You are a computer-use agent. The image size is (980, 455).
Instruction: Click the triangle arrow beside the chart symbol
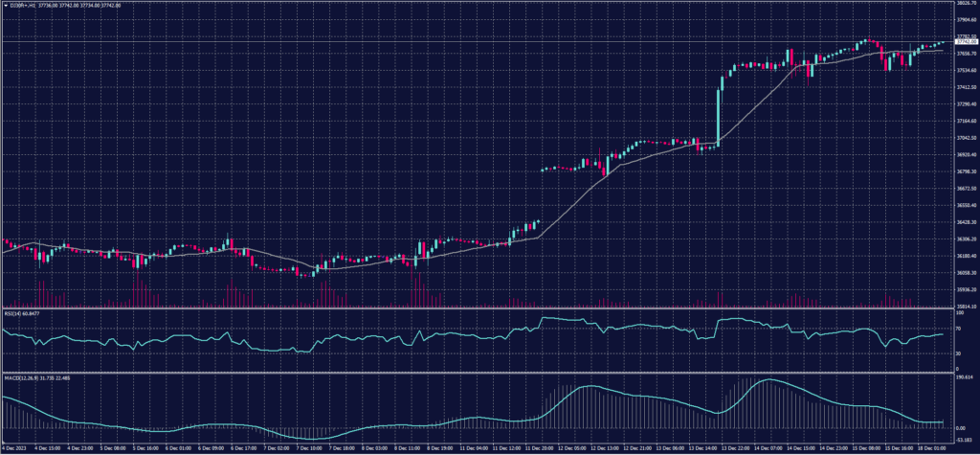click(5, 6)
